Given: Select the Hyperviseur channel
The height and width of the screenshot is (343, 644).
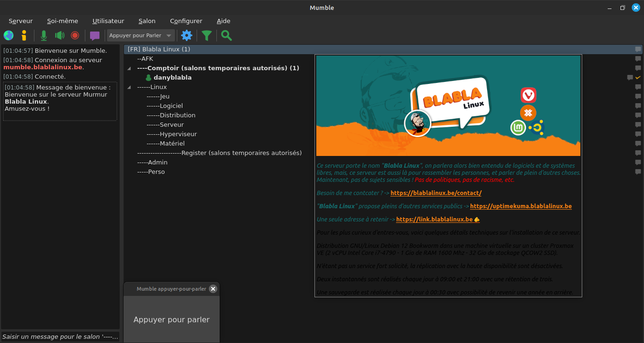Looking at the screenshot, I should (x=172, y=134).
